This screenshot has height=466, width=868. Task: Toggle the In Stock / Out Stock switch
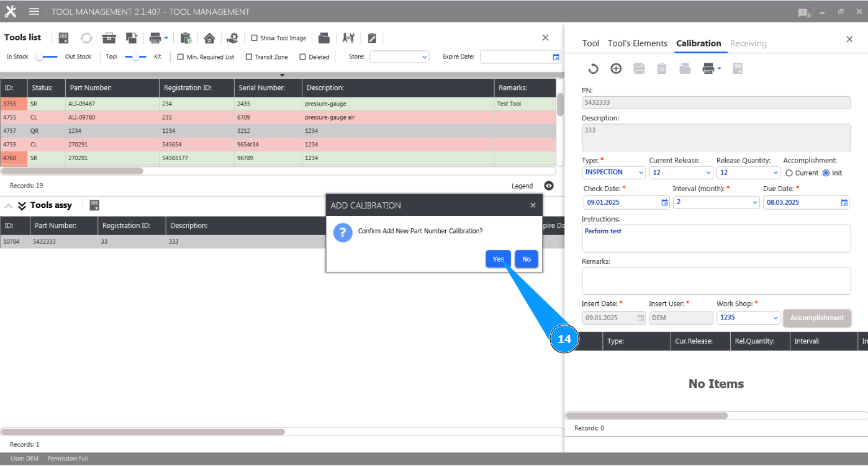47,56
